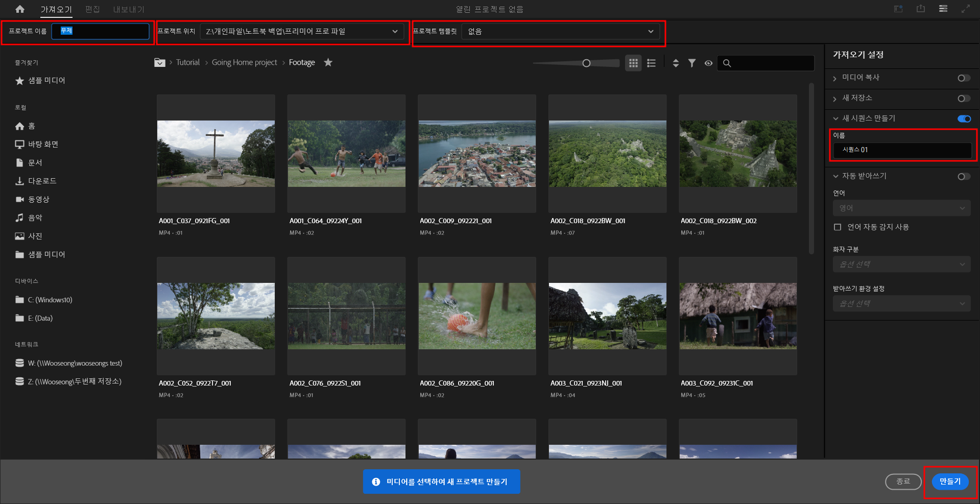Open the filter media menu
This screenshot has height=504, width=980.
(692, 63)
